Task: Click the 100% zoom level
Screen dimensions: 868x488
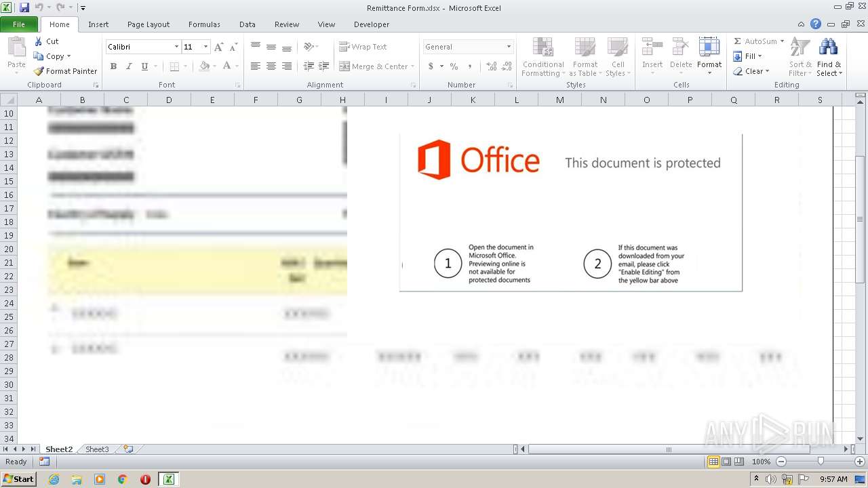Action: pyautogui.click(x=761, y=462)
